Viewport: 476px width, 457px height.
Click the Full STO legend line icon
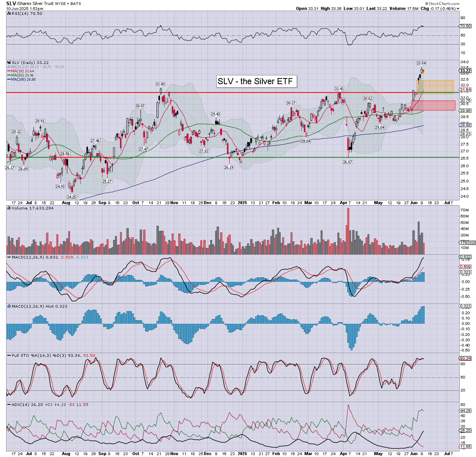click(9, 355)
